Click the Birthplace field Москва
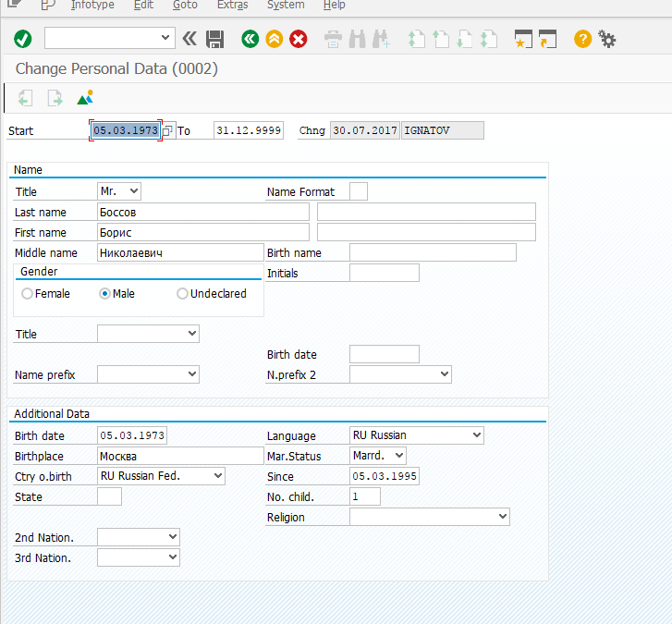The height and width of the screenshot is (624, 672). [x=180, y=456]
